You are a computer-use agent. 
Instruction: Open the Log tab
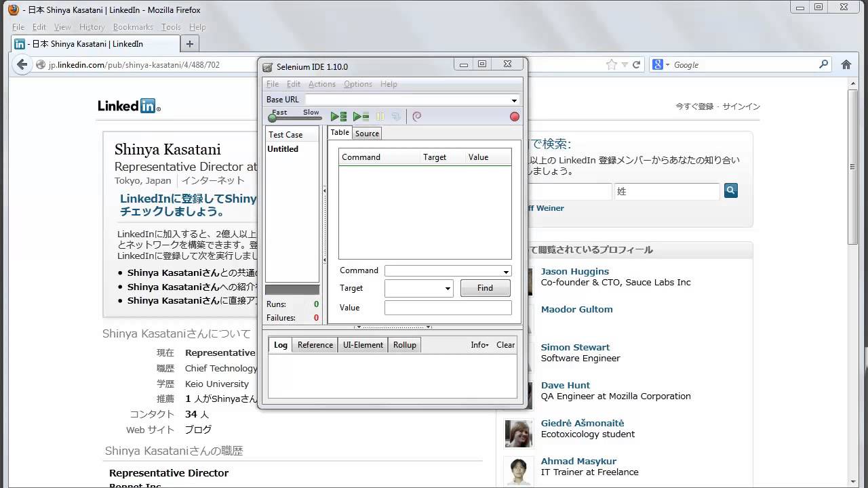coord(281,345)
